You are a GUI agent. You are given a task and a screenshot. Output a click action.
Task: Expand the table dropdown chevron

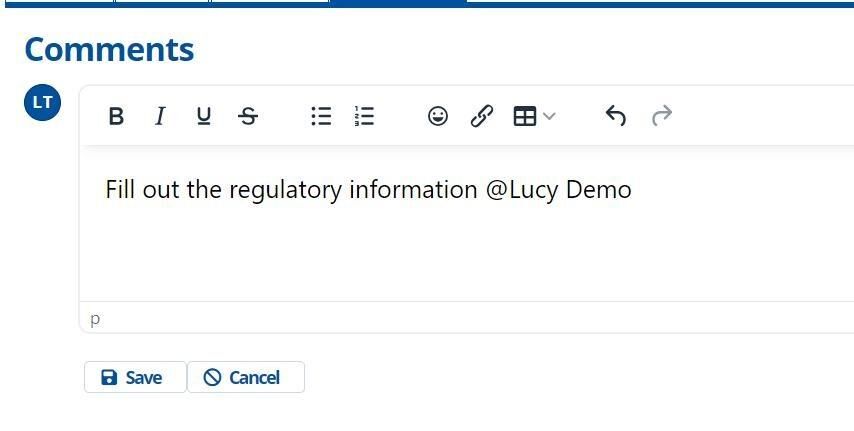(549, 116)
